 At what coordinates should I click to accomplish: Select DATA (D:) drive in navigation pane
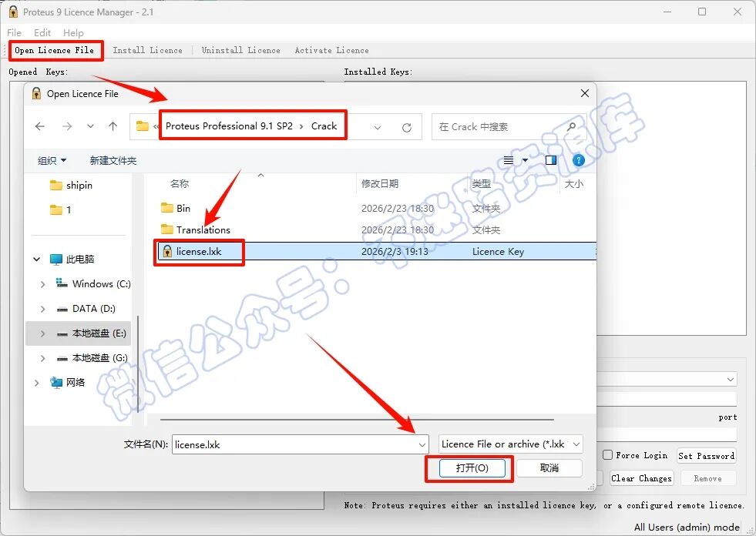tap(93, 309)
